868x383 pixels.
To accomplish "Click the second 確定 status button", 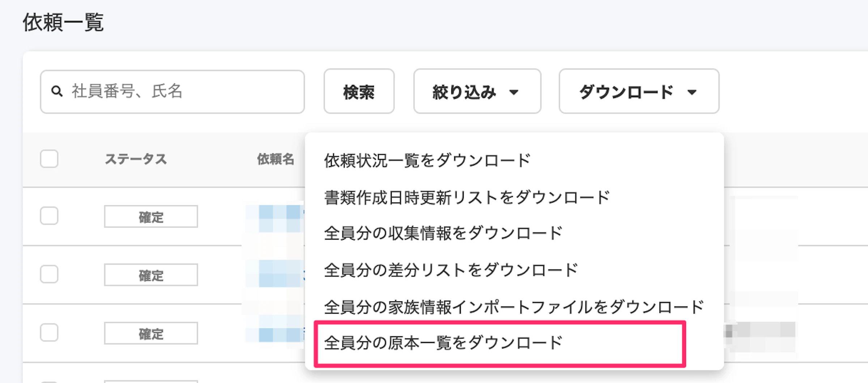I will [x=151, y=275].
